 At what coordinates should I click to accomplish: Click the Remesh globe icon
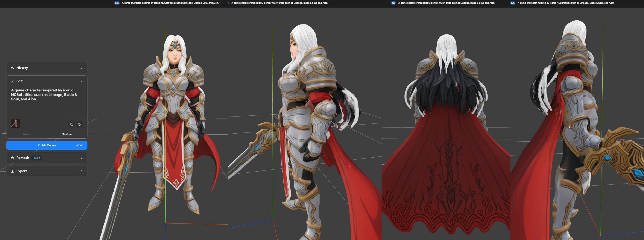12,158
